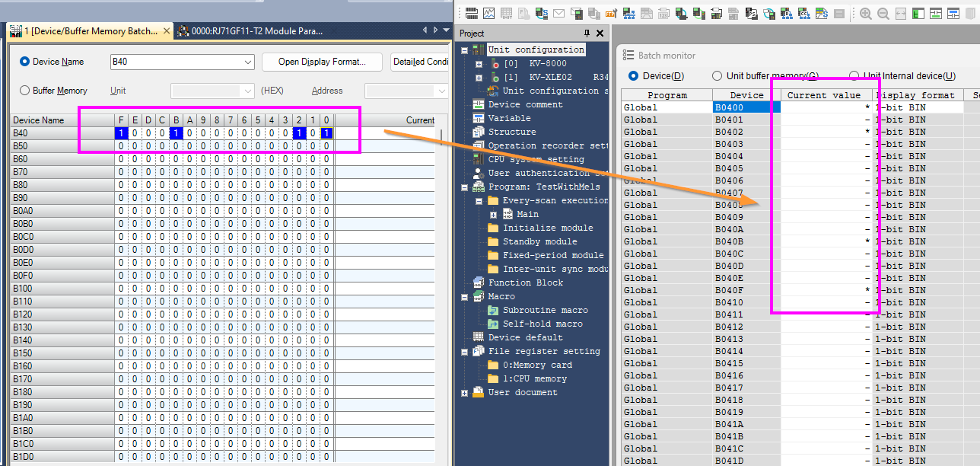Expand the Main program node
The height and width of the screenshot is (466, 980).
493,214
